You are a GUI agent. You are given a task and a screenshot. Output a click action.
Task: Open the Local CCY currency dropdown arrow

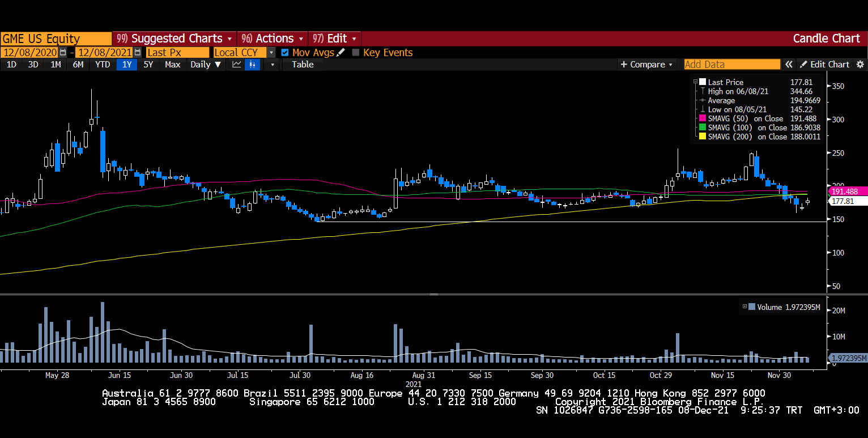point(271,52)
